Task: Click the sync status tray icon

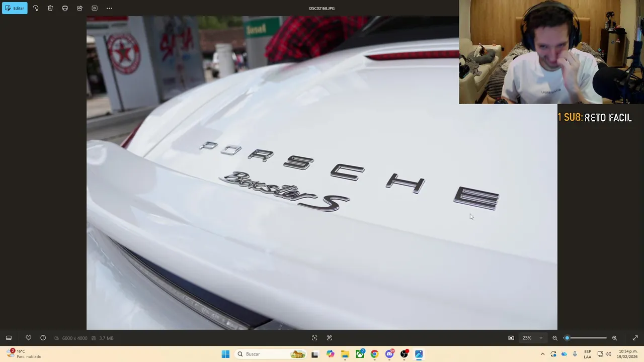Action: click(x=553, y=354)
